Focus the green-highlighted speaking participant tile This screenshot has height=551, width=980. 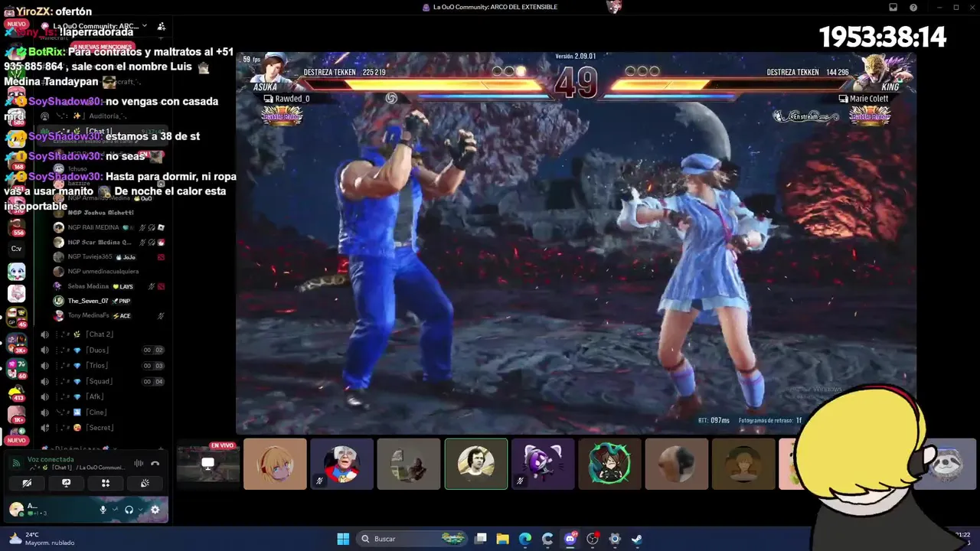[475, 464]
